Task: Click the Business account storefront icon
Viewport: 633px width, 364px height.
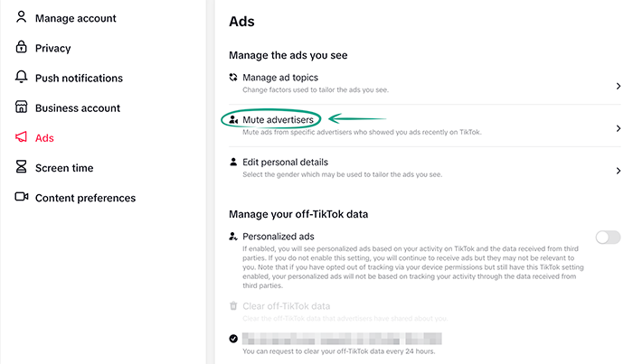Action: pos(22,107)
